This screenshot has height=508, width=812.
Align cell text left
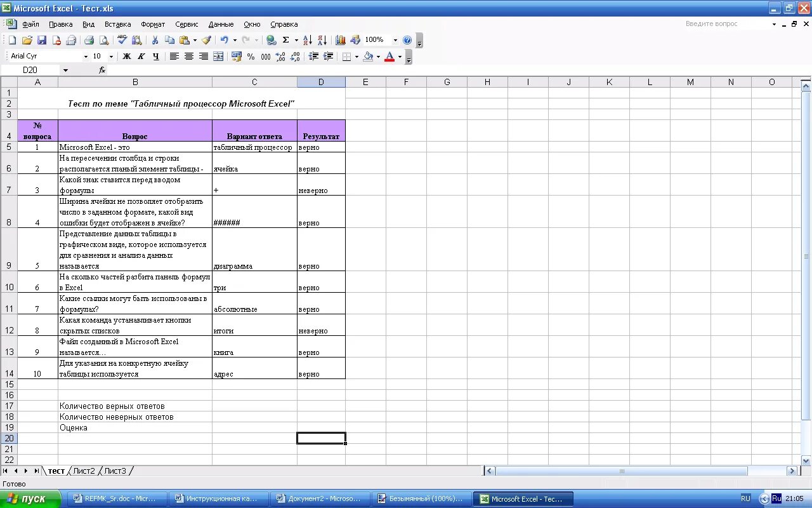174,57
